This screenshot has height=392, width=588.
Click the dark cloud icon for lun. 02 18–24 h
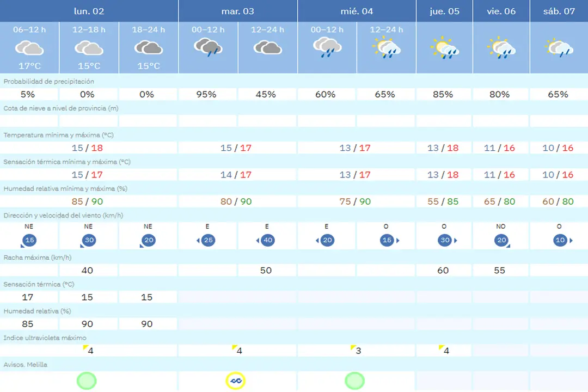(149, 48)
